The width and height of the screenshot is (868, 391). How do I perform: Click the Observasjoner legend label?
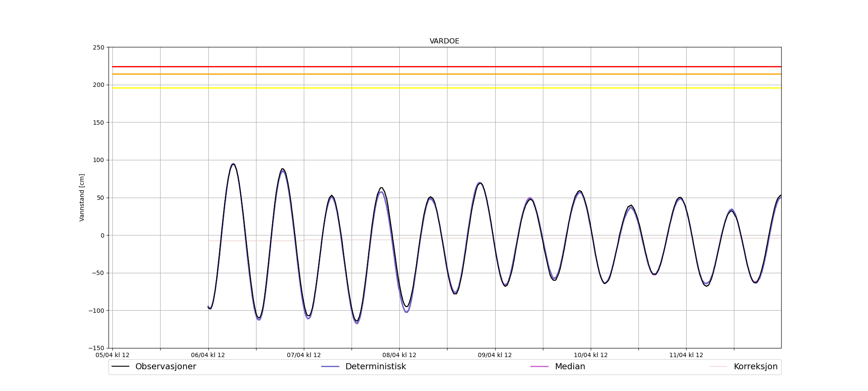tap(165, 367)
